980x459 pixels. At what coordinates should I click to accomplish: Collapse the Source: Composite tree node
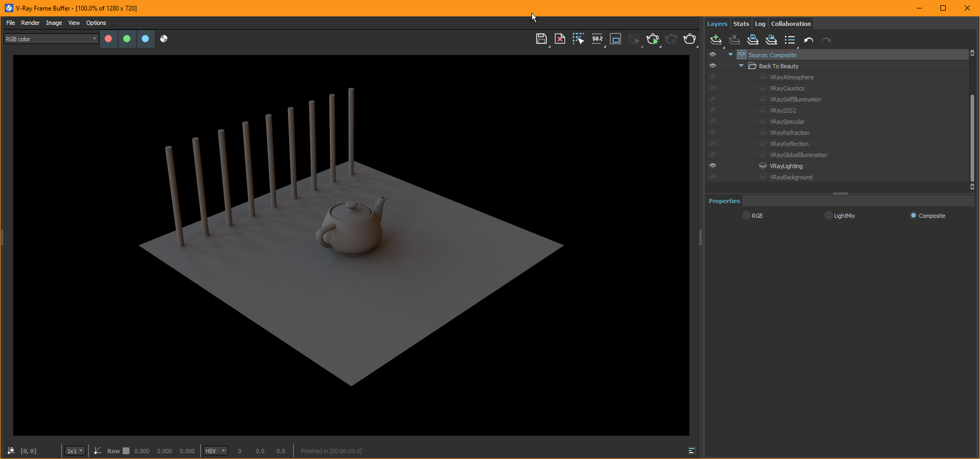pyautogui.click(x=731, y=54)
